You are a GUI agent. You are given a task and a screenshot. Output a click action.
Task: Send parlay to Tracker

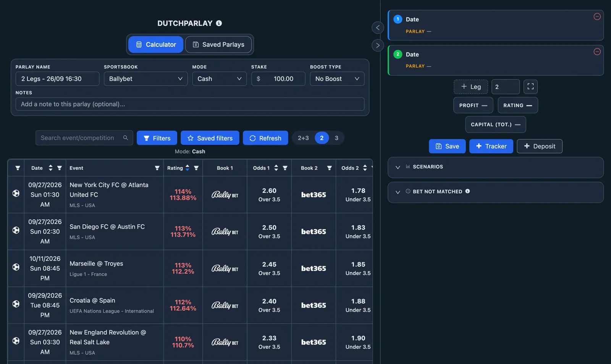pos(491,146)
